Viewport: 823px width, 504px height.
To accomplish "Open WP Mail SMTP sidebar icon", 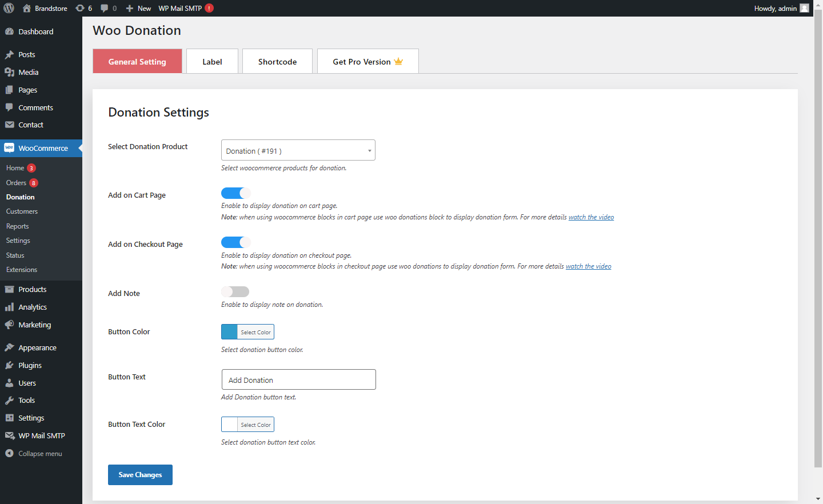I will tap(9, 435).
